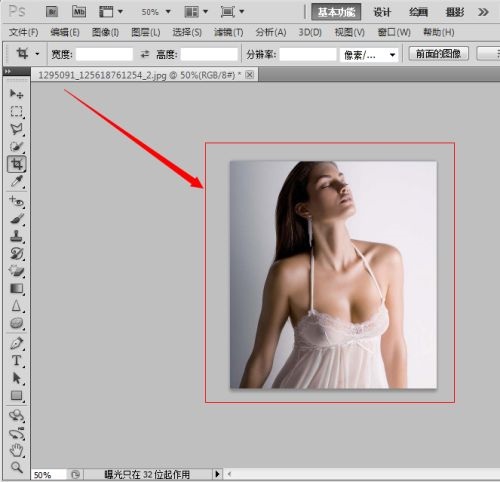500x482 pixels.
Task: Open the 窗口(W) menu
Action: 394,32
